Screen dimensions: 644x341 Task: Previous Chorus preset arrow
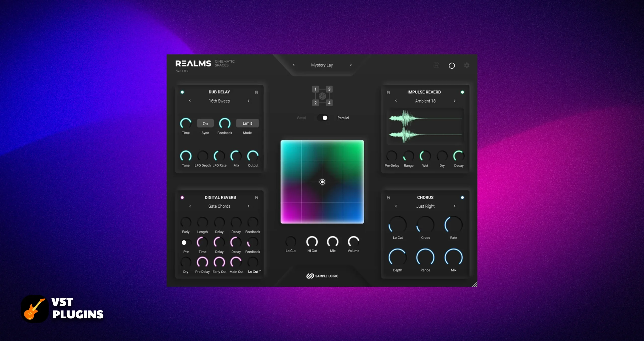[x=396, y=206]
